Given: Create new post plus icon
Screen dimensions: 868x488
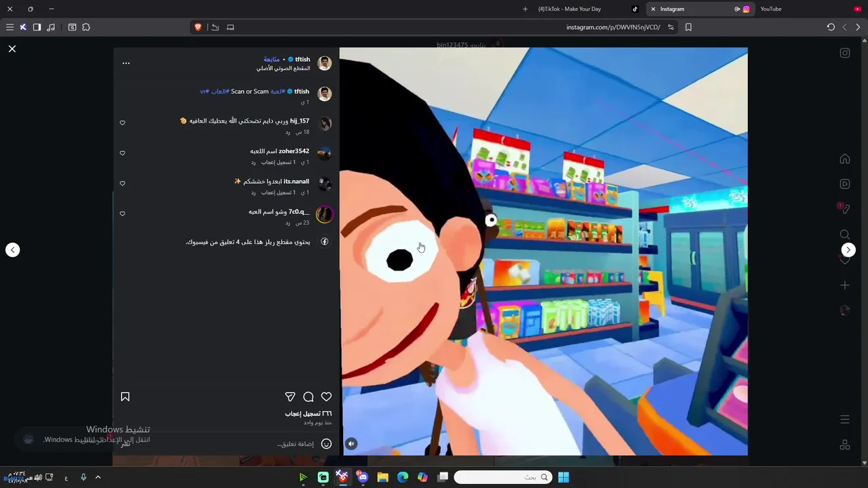Looking at the screenshot, I should (x=845, y=285).
